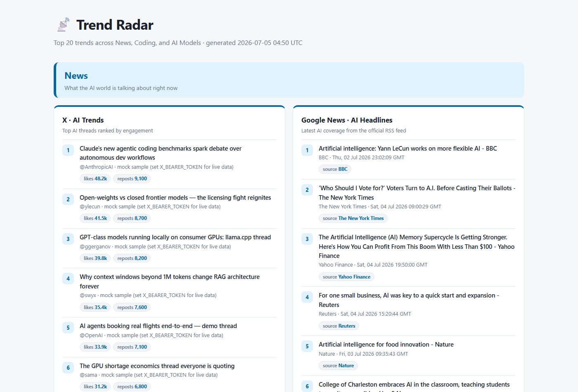This screenshot has height=392, width=578.
Task: Select rank badge 1 beside the LeCun headline
Action: (x=307, y=150)
